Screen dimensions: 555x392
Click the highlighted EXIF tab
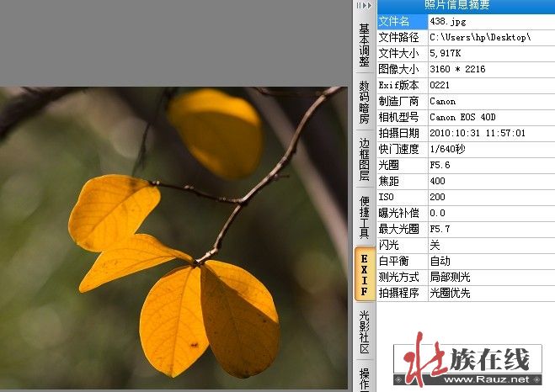[x=364, y=274]
